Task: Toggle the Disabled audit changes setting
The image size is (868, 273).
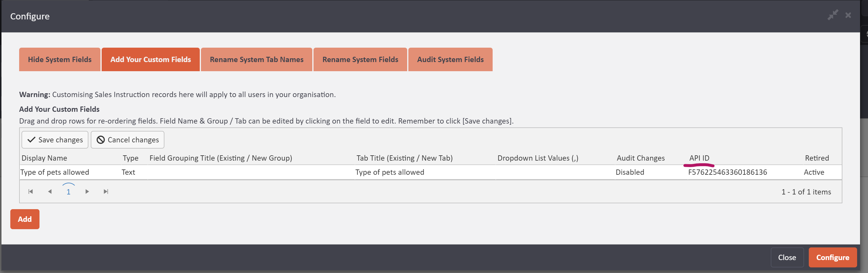Action: (630, 172)
